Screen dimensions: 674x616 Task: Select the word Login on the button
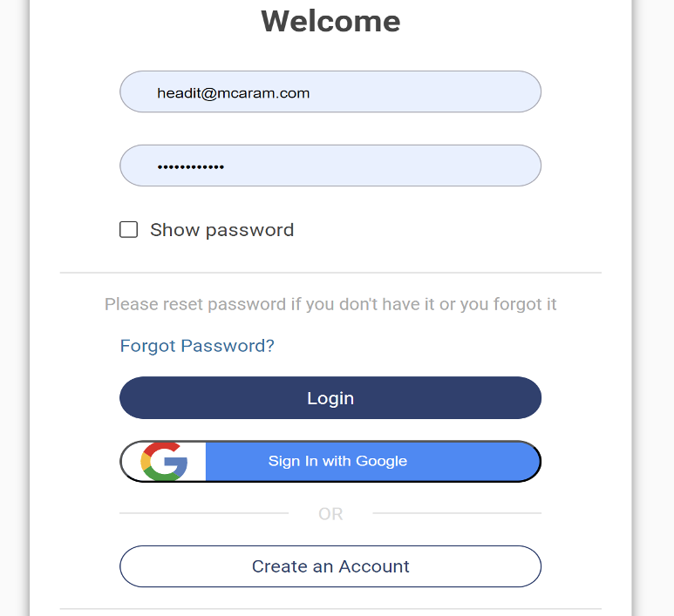pyautogui.click(x=330, y=398)
